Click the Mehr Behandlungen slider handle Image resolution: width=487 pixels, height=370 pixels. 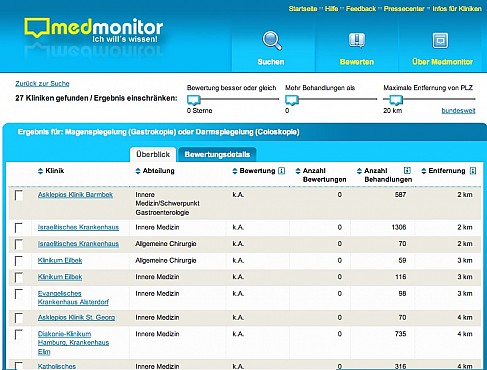292,100
